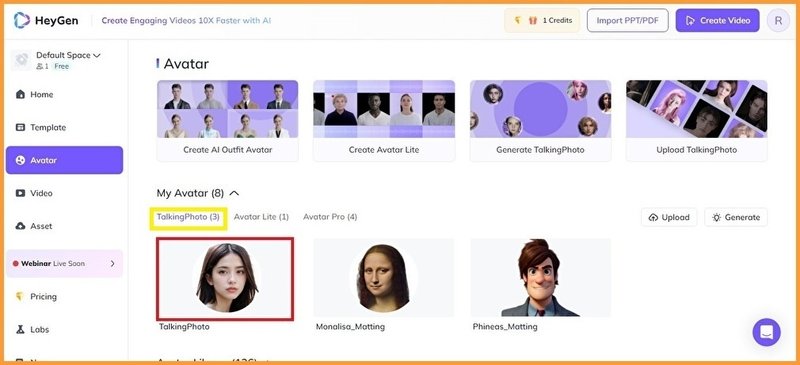Click the Generate button
This screenshot has height=365, width=800.
[736, 217]
